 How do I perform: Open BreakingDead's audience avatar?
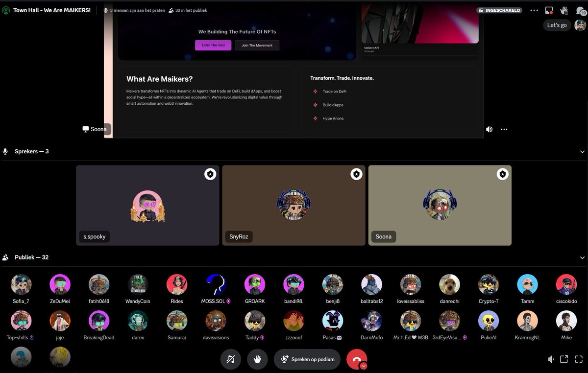(x=99, y=321)
